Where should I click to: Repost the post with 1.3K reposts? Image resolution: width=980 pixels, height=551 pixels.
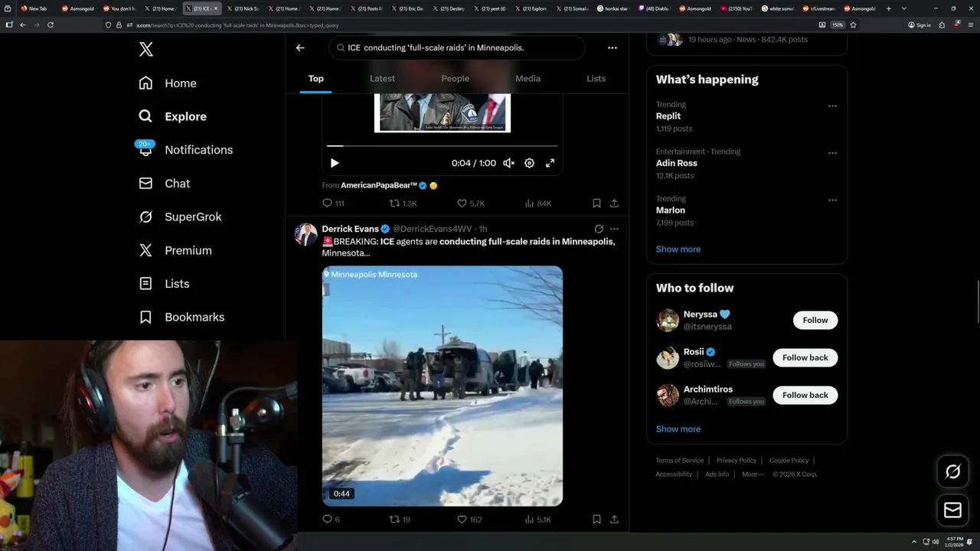tap(403, 204)
